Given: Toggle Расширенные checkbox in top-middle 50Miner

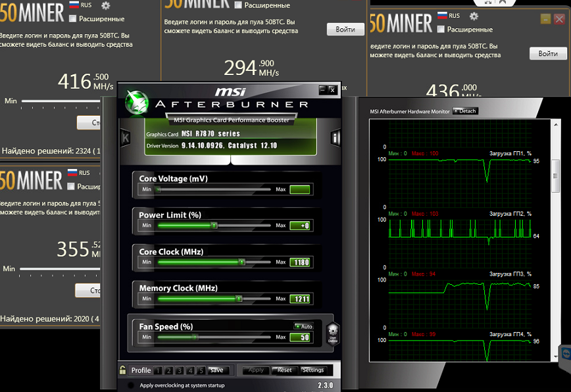Looking at the screenshot, I should [x=238, y=5].
